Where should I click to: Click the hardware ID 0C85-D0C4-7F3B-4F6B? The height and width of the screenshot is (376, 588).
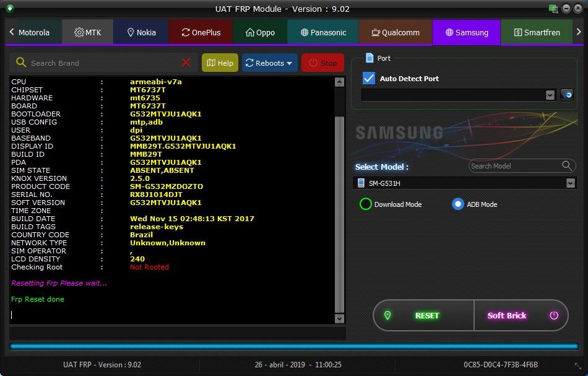(x=501, y=365)
